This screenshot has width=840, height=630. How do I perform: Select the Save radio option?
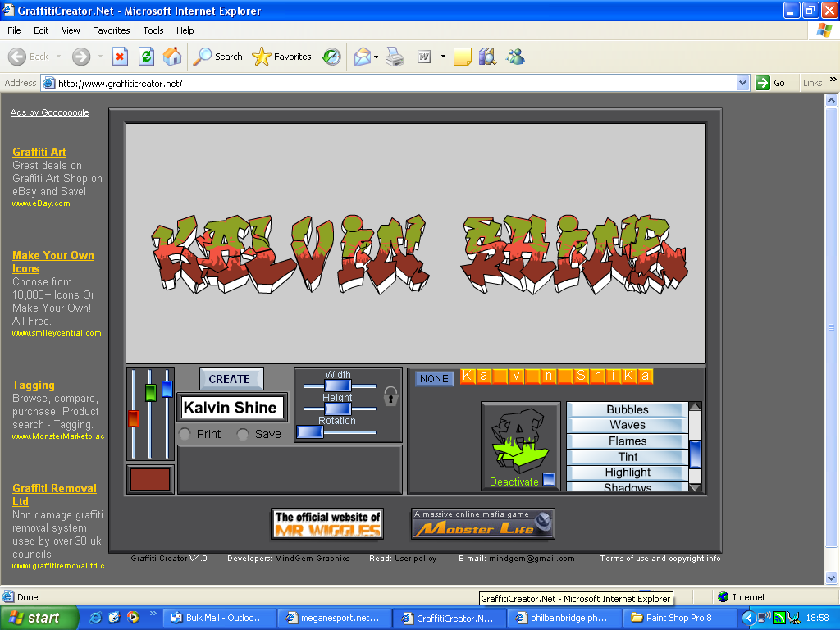pyautogui.click(x=243, y=434)
